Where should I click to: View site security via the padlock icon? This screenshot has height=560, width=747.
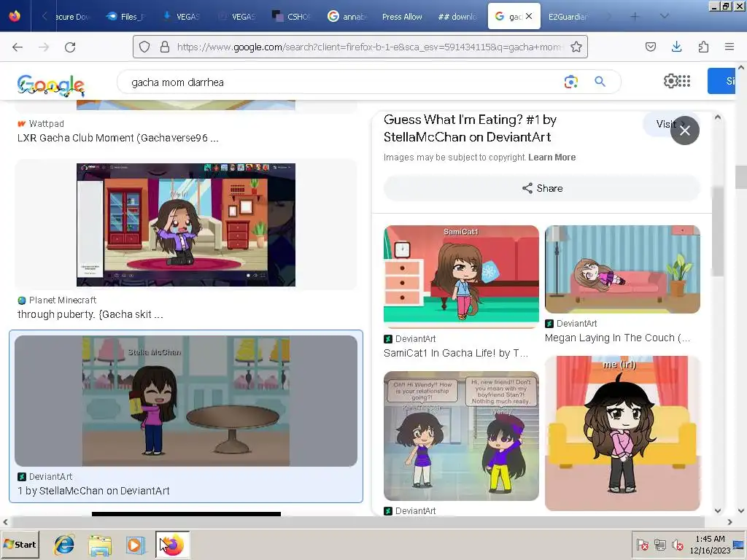coord(165,47)
